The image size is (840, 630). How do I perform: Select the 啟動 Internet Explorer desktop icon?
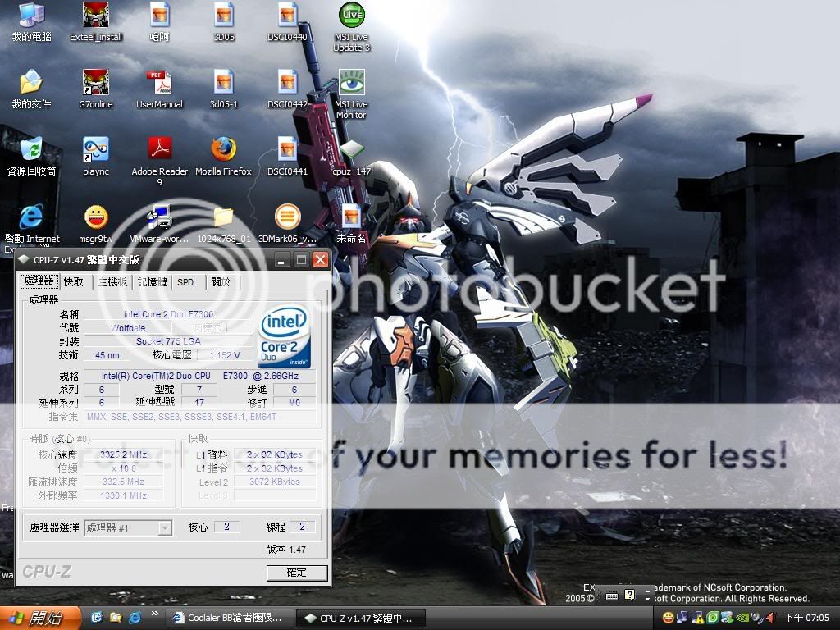32,228
